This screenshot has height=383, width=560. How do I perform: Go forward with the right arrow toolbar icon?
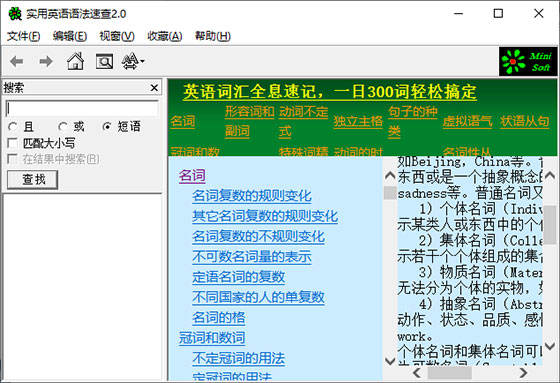46,62
